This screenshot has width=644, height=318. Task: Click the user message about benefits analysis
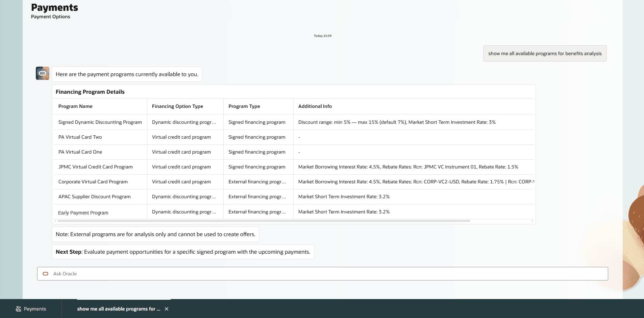[545, 53]
